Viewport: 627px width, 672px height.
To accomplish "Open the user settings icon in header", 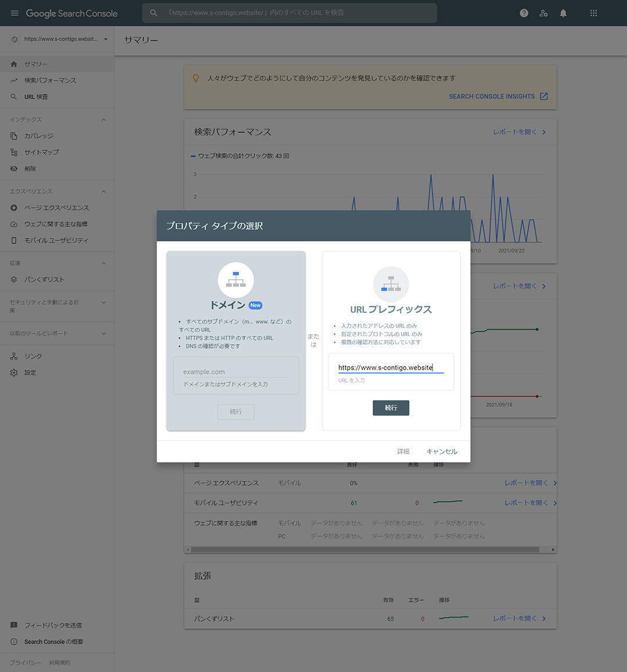I will tap(543, 13).
